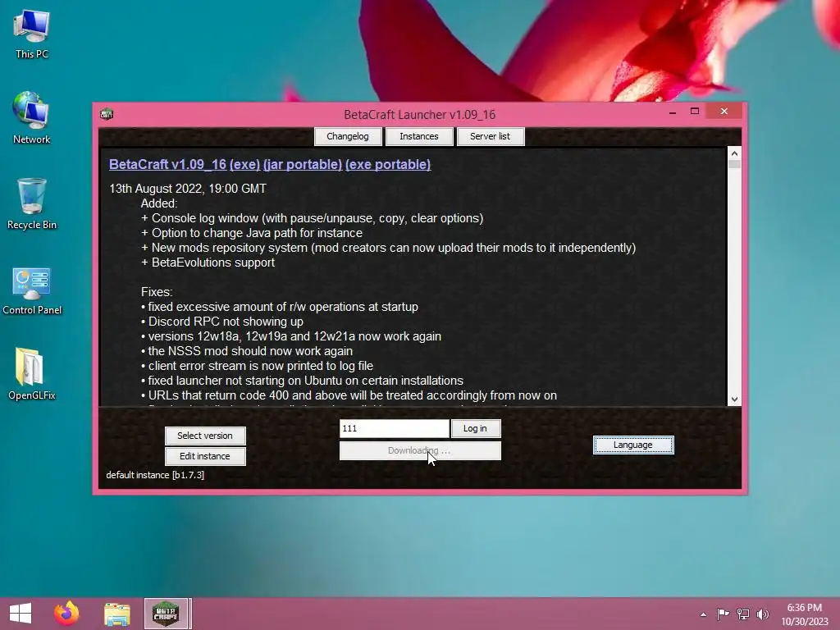The width and height of the screenshot is (840, 630).
Task: Click the 'BetaEvolutions support' changelog line
Action: point(208,262)
